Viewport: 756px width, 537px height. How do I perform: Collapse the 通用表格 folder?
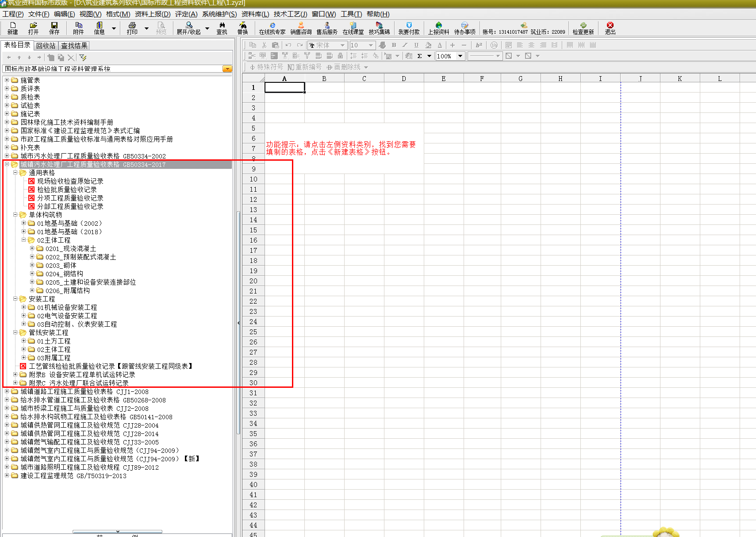[15, 173]
